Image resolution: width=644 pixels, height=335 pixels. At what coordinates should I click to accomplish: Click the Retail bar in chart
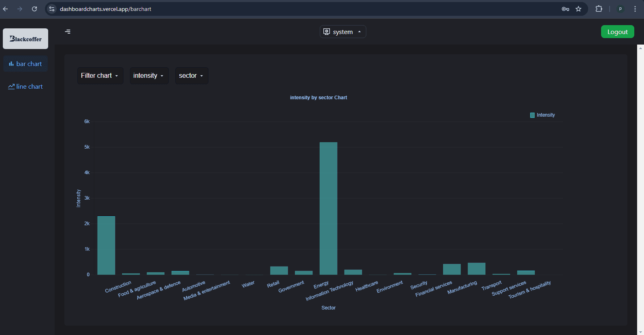point(279,271)
